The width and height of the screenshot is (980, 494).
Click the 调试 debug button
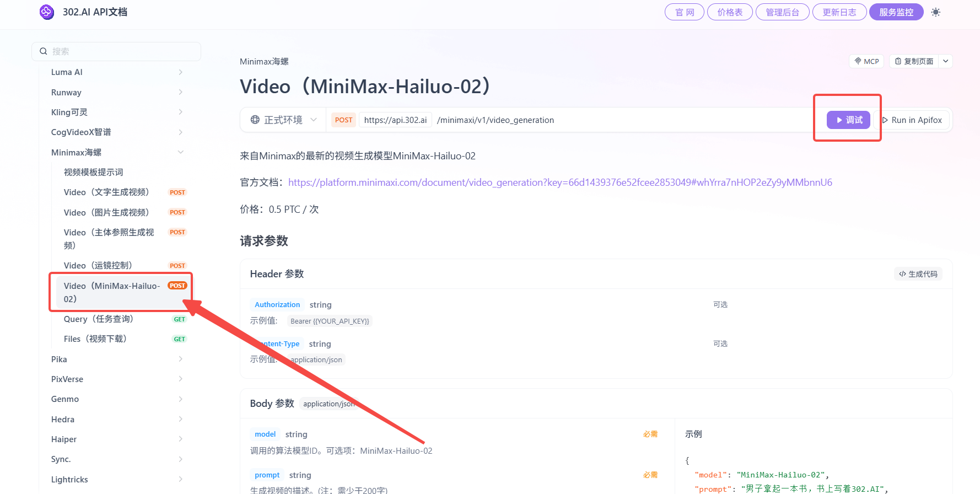point(848,120)
